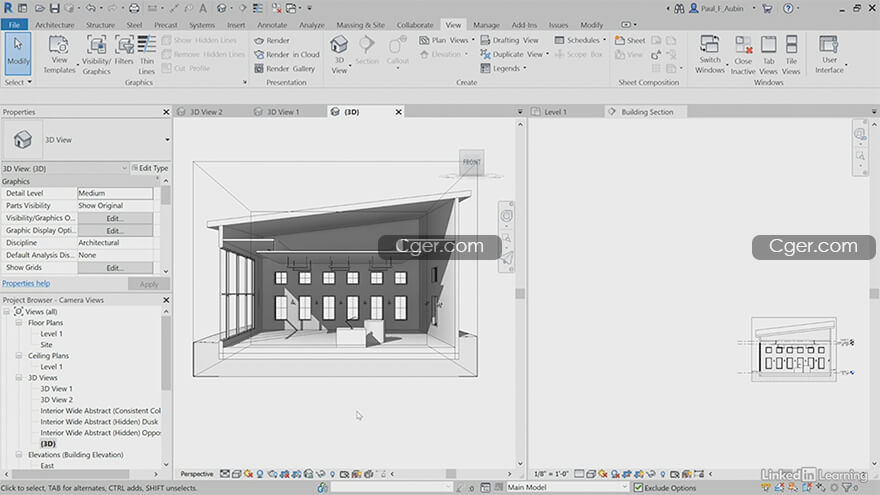
Task: Switch to the Building Section view tab
Action: tap(647, 112)
